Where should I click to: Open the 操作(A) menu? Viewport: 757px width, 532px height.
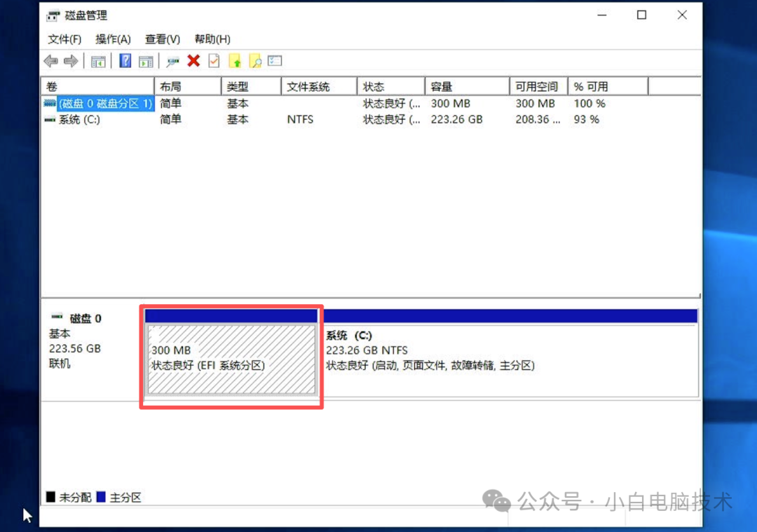(x=113, y=39)
